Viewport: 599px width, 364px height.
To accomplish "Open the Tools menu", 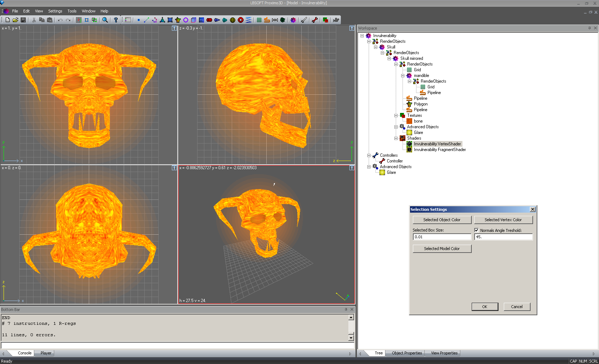I will pos(72,11).
